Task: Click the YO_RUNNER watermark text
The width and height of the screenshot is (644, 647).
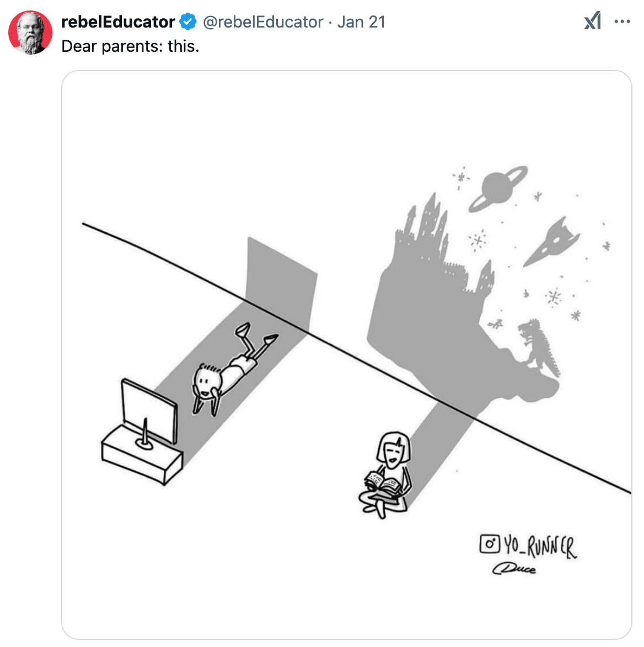Action: pyautogui.click(x=540, y=547)
